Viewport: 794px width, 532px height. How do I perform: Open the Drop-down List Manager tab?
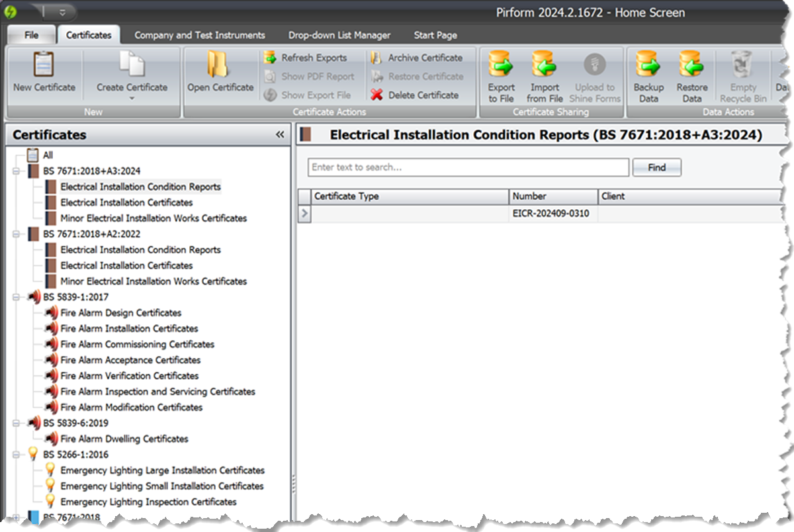coord(339,35)
